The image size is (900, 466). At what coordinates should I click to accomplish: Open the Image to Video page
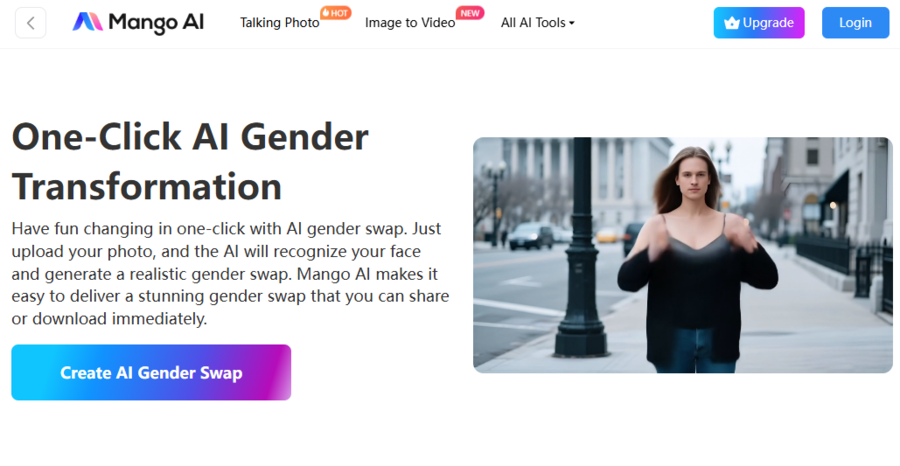pos(410,23)
